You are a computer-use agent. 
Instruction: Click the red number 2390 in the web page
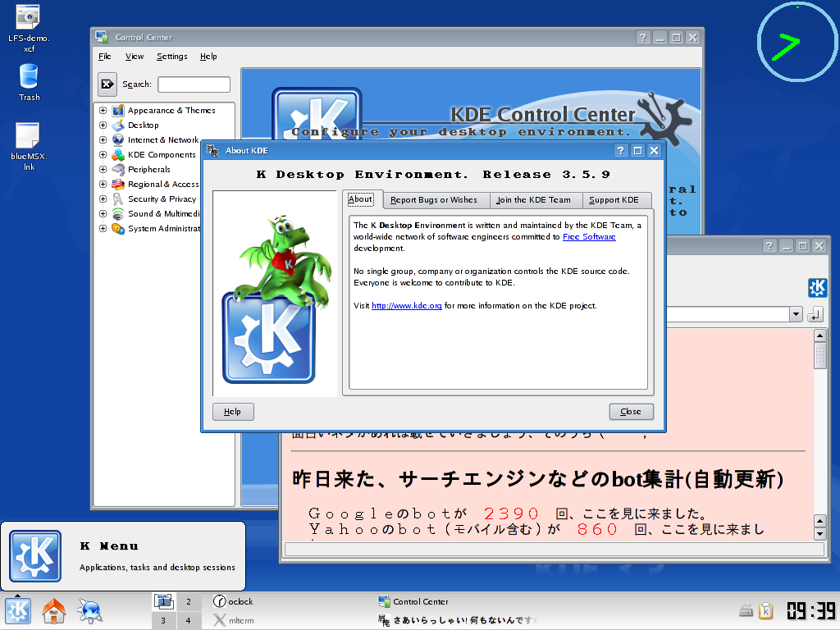tap(511, 514)
